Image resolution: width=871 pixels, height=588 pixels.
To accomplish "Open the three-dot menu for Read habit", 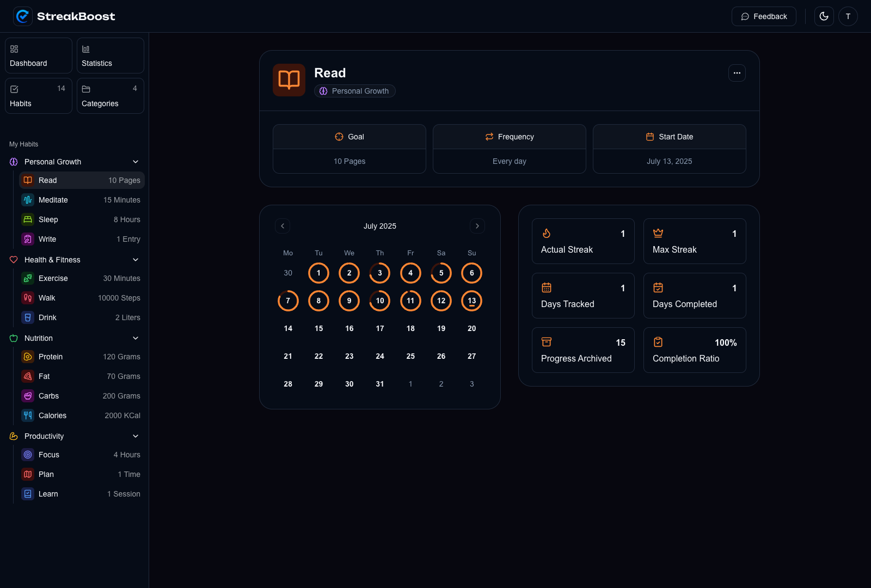I will 737,73.
